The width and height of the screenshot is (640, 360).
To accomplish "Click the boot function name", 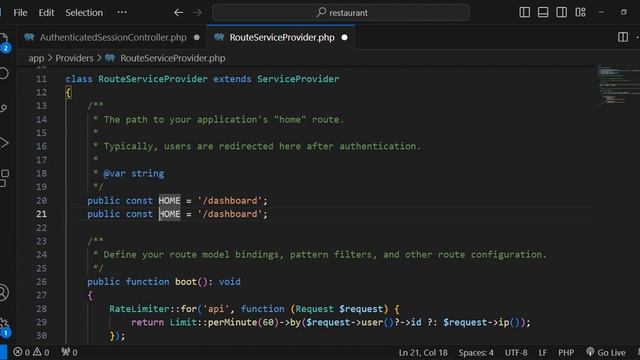I will (186, 282).
